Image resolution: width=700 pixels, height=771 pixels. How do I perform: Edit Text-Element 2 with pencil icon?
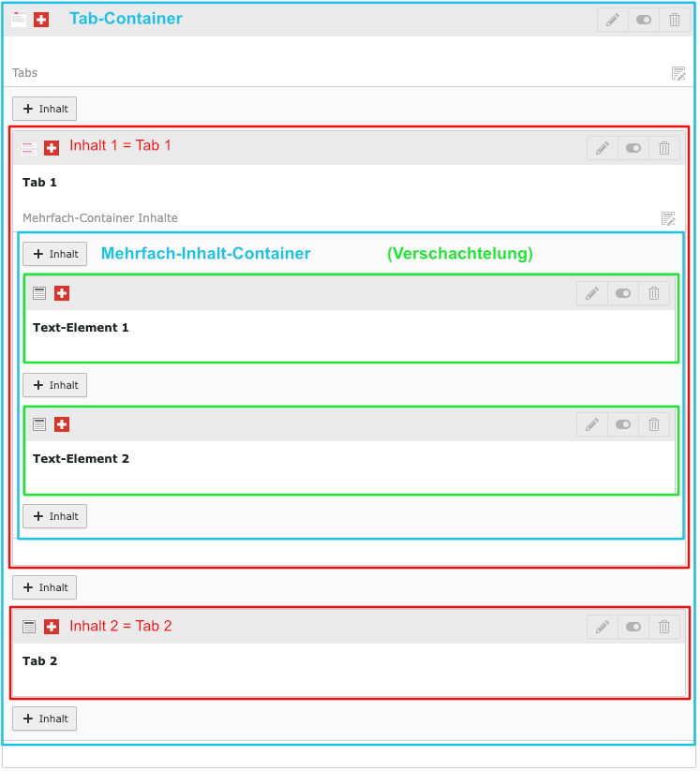(592, 424)
